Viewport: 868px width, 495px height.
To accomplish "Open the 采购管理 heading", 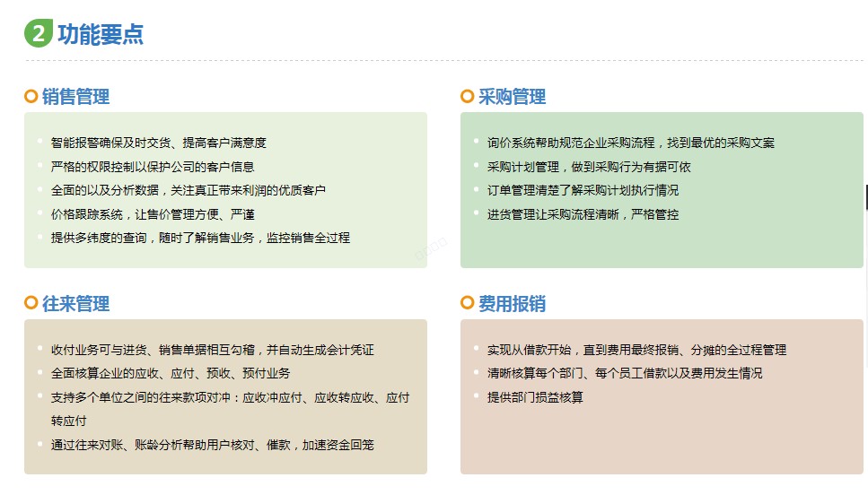I will point(512,97).
